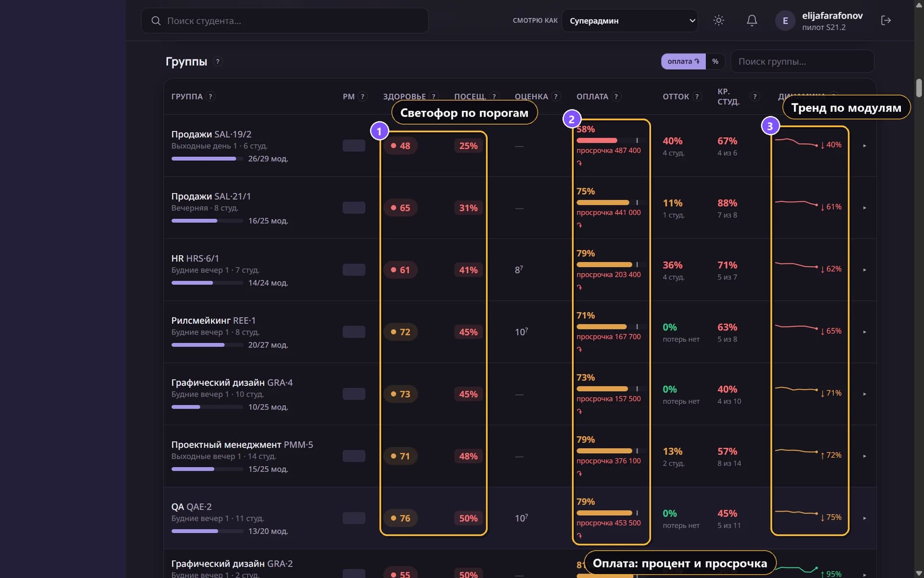Click просрочка 203 400 text

609,275
